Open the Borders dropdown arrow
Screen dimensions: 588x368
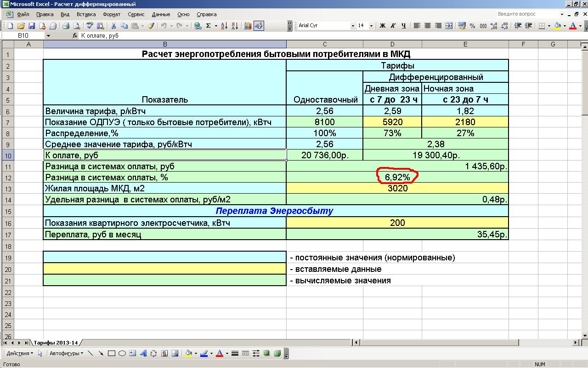(x=549, y=26)
